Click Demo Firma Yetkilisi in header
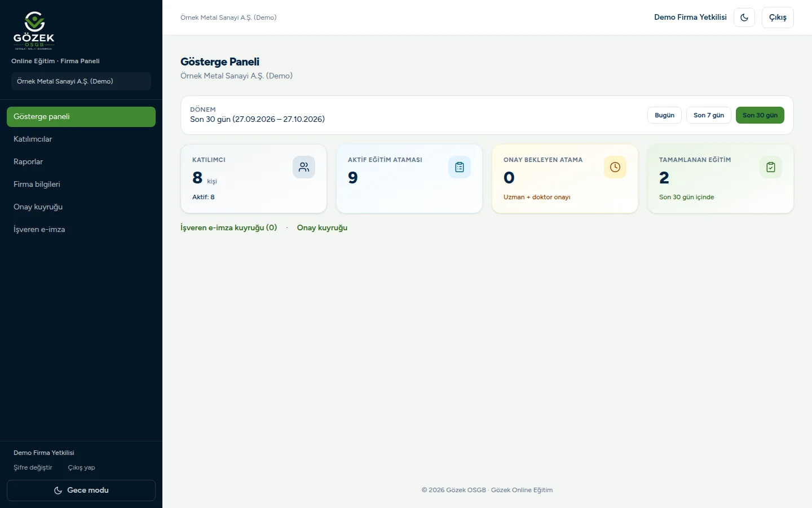 [x=690, y=17]
